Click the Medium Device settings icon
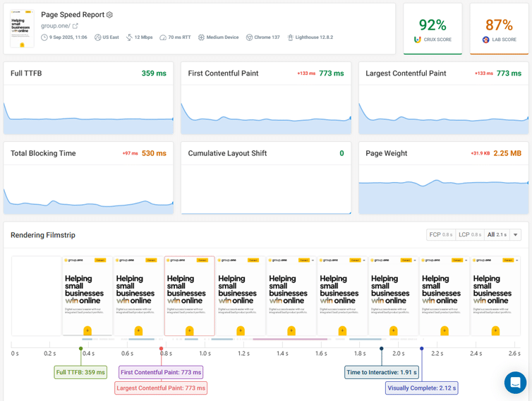Screen dimensions: 532x401 click(201, 37)
